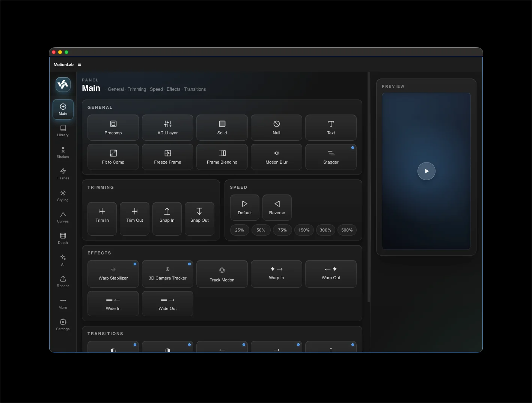Jump to General section link

[116, 89]
